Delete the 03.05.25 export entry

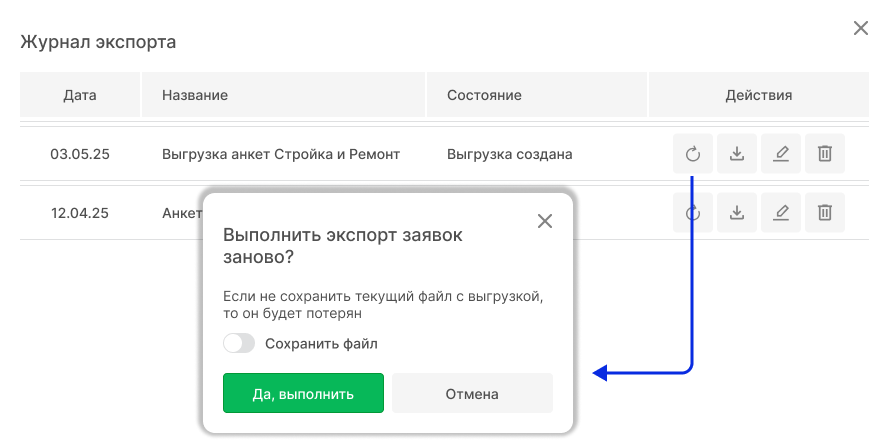[825, 154]
